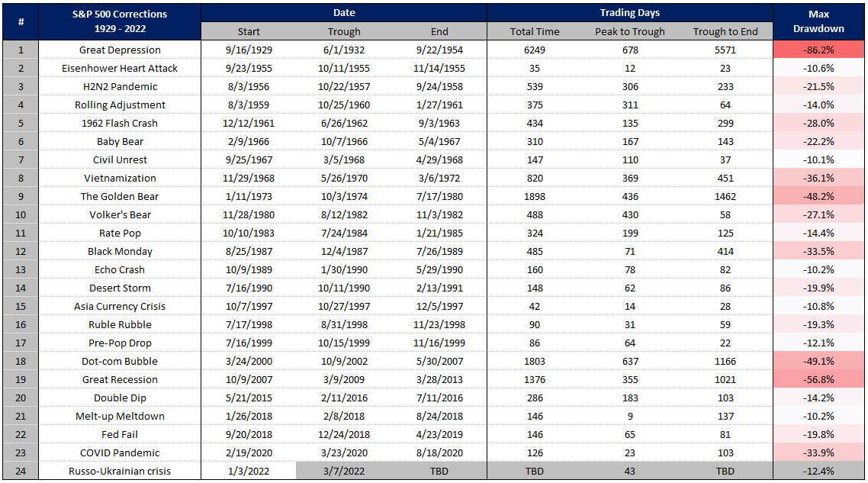Select the trough date 12/24/2018
Screen dimensions: 868x483
coord(344,433)
